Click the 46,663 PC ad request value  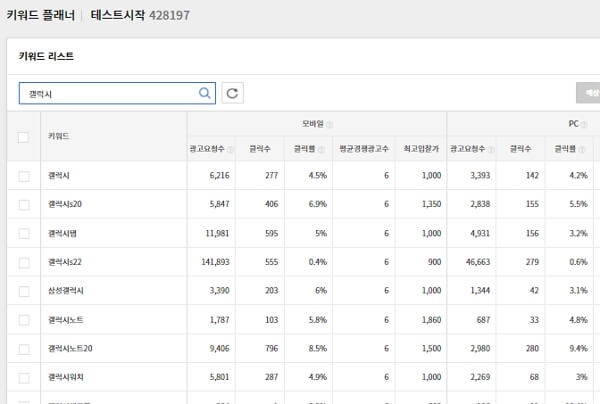pos(478,262)
